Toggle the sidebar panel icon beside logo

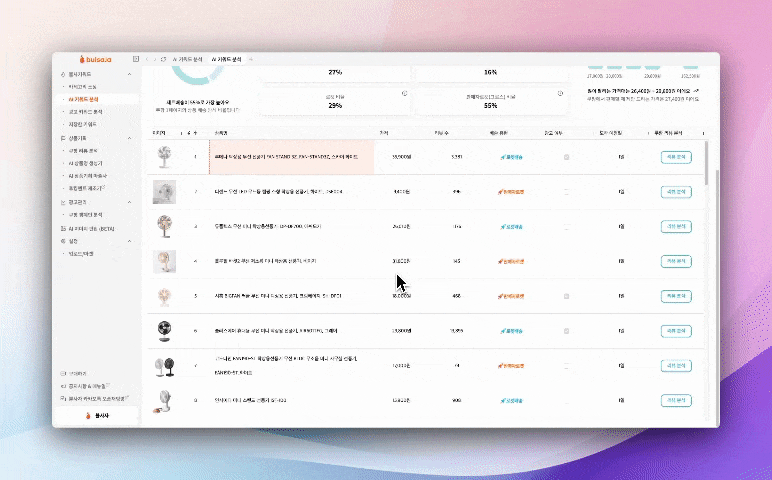pos(136,59)
